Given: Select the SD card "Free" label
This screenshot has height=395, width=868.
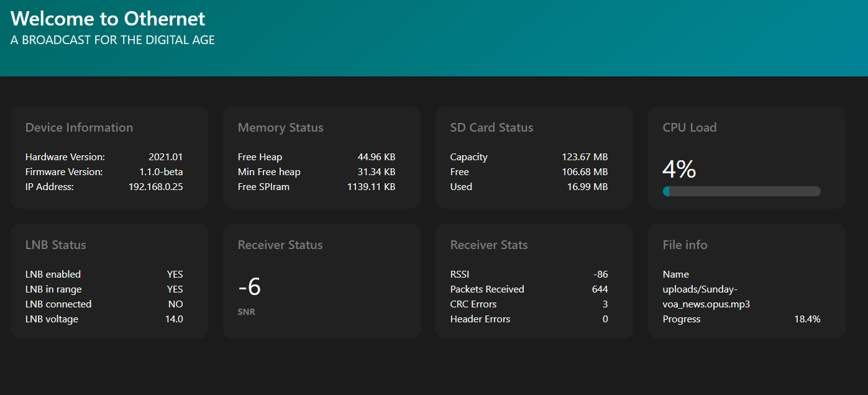Looking at the screenshot, I should point(460,172).
